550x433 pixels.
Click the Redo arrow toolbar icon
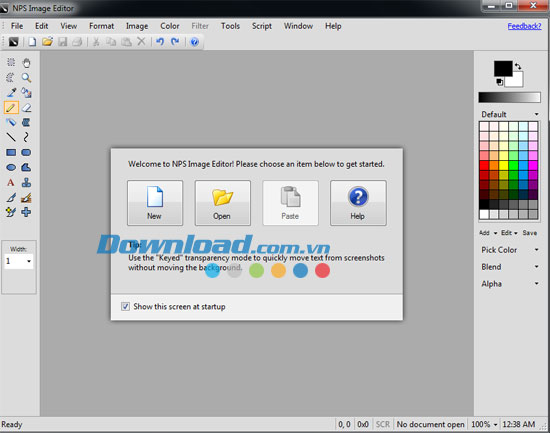pos(175,42)
